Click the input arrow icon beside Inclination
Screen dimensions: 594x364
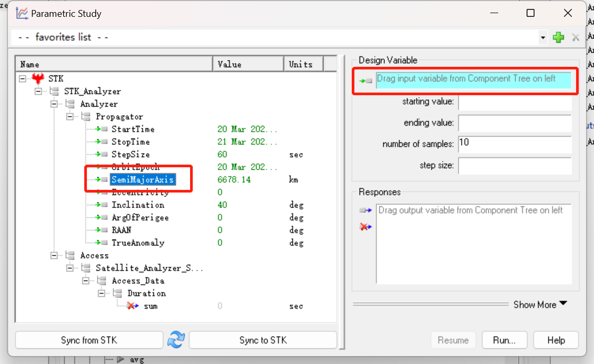pos(100,205)
